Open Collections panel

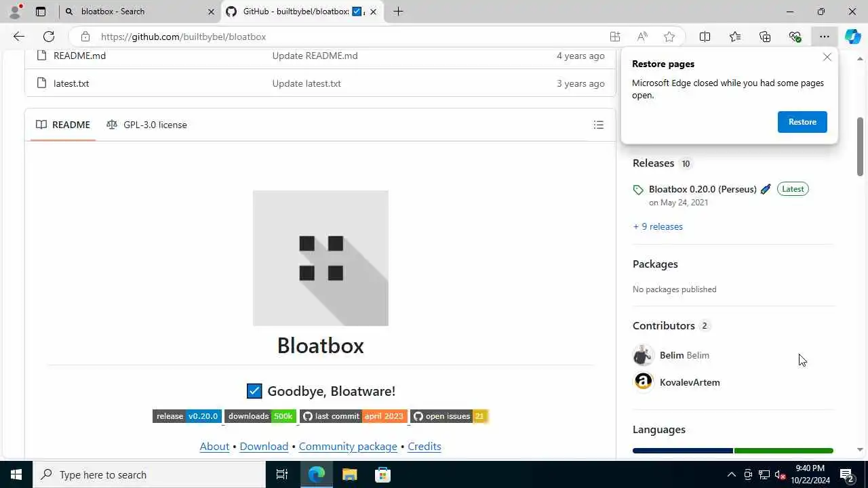pos(765,37)
